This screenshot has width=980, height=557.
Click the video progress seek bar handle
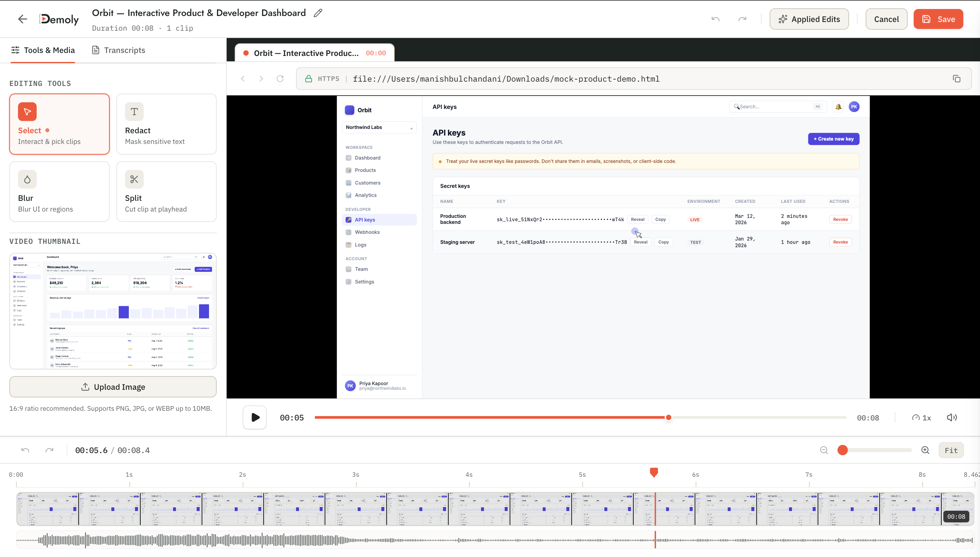point(669,417)
